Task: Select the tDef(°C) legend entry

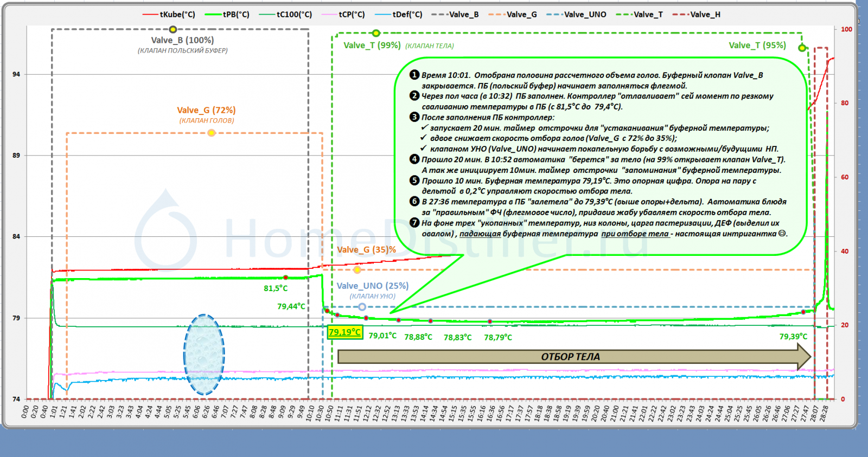Action: [399, 15]
